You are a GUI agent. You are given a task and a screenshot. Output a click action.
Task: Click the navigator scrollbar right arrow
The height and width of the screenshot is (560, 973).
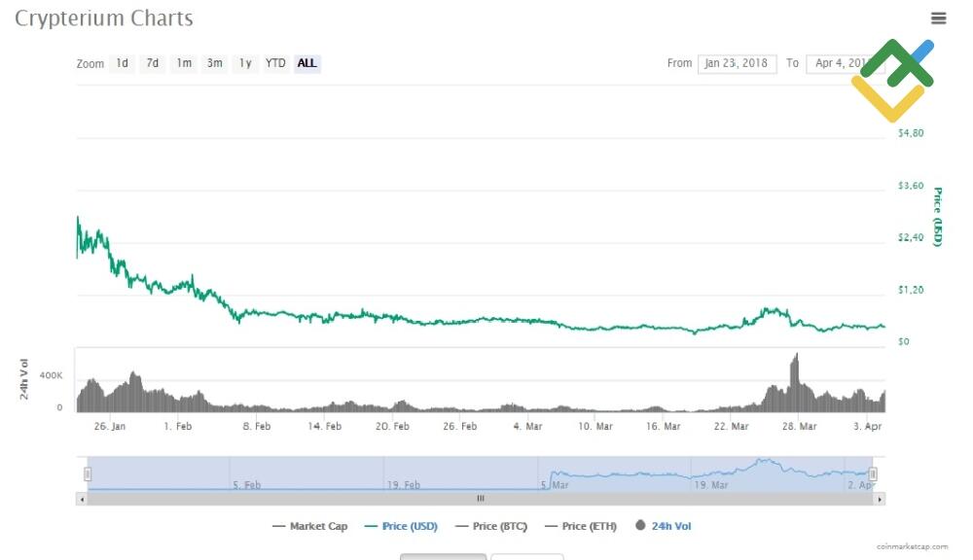click(x=880, y=499)
